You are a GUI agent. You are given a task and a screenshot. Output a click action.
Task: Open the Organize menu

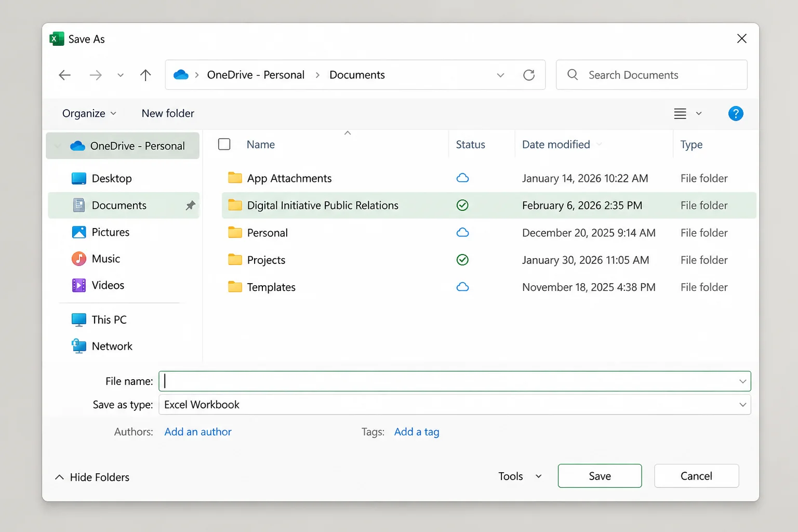[x=89, y=113]
